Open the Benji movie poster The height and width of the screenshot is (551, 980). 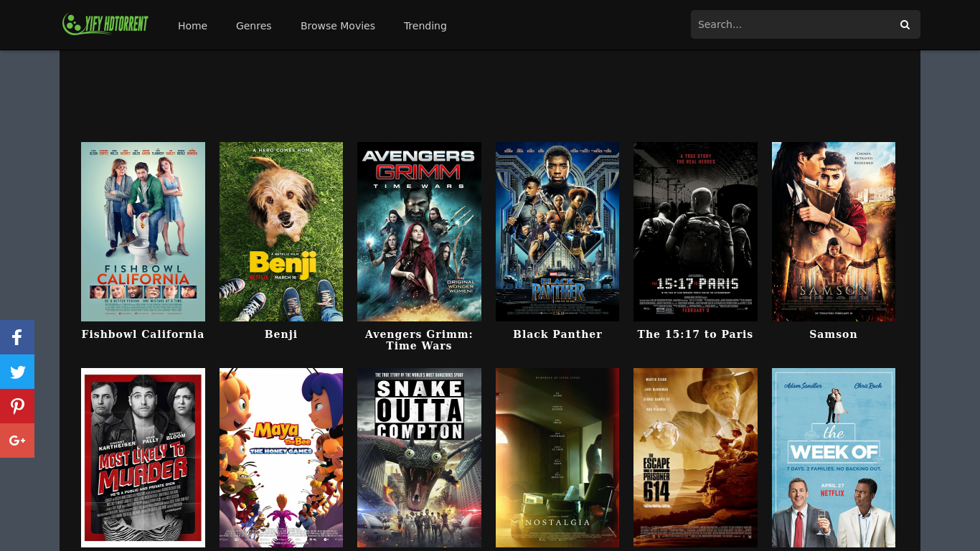tap(281, 232)
